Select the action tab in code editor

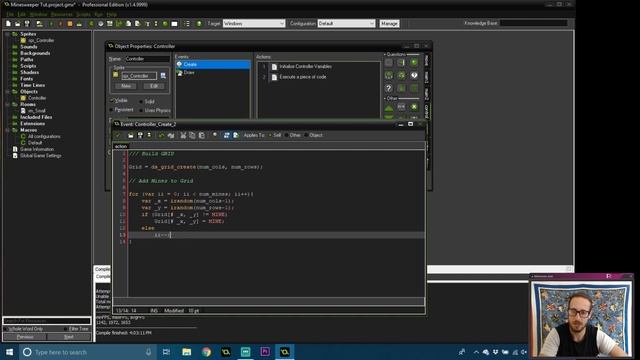[121, 146]
